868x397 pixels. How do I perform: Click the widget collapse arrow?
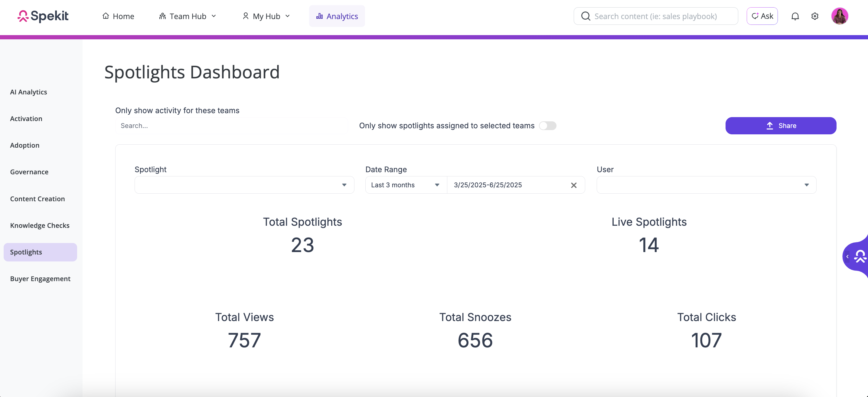coord(847,257)
